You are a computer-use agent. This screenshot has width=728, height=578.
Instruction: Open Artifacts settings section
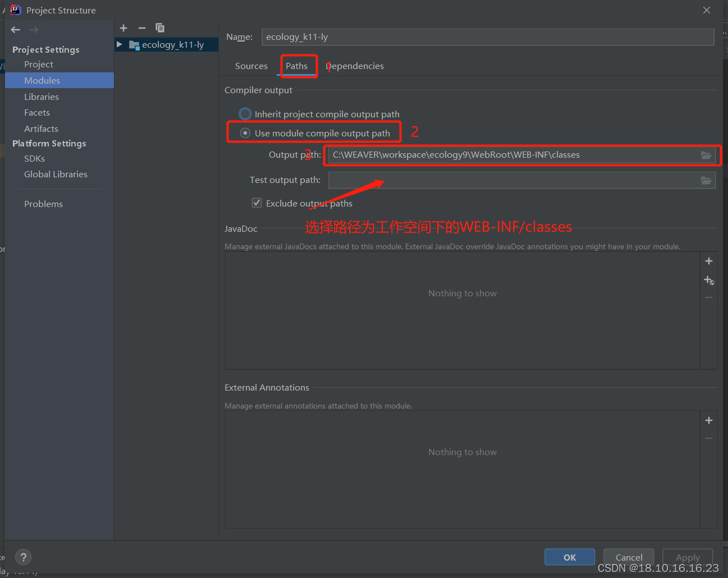point(41,129)
